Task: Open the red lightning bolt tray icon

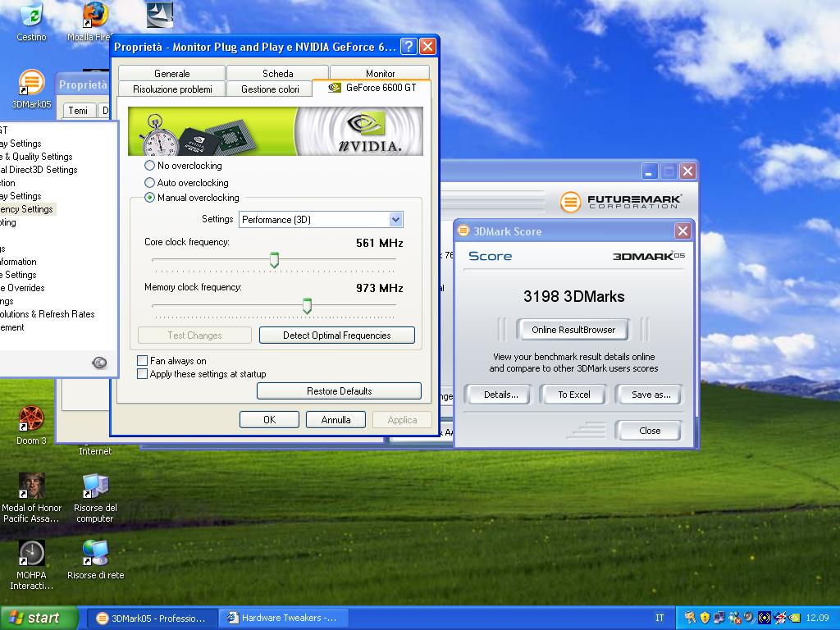Action: pos(779,618)
